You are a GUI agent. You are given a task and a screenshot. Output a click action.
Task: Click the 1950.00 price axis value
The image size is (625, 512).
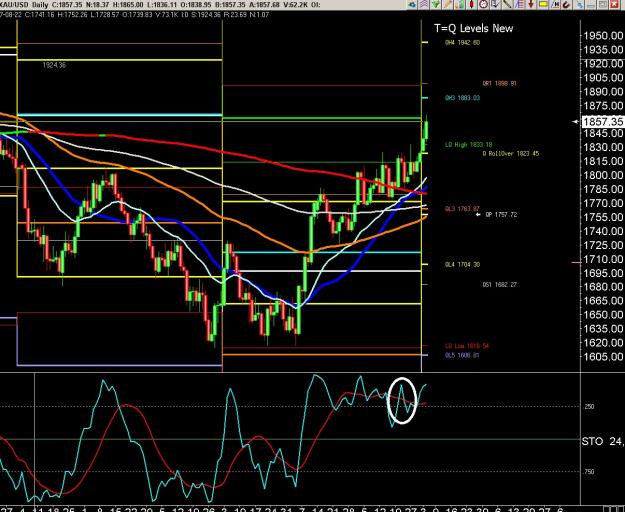(x=603, y=36)
